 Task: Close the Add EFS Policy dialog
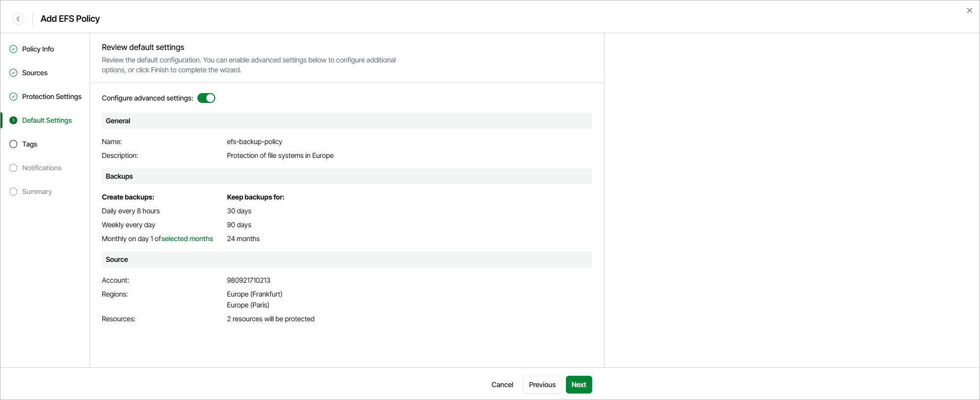click(969, 10)
